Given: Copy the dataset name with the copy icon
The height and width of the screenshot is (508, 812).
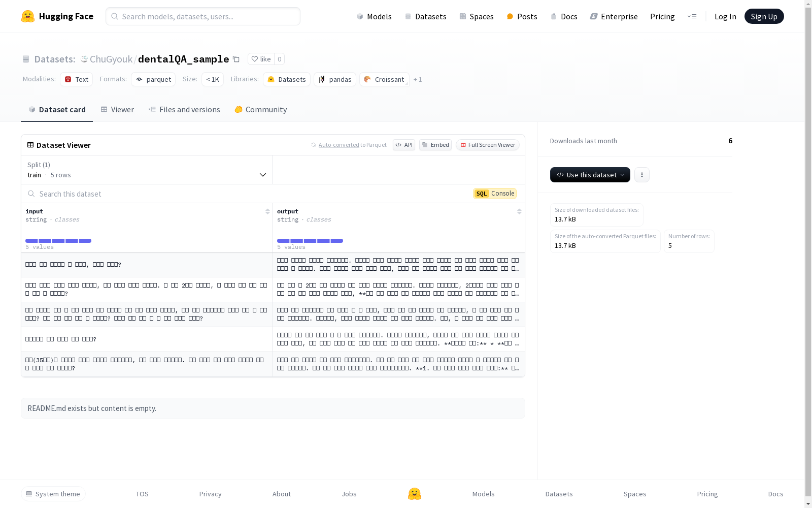Looking at the screenshot, I should click(x=236, y=59).
